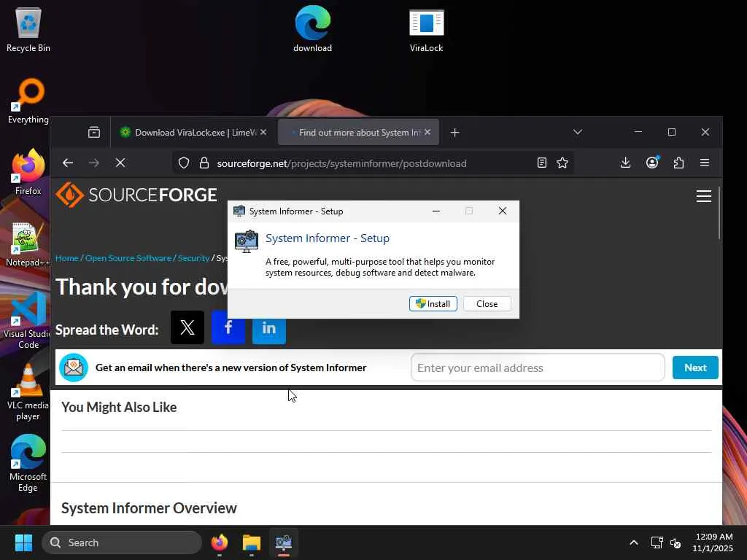
Task: Go back to the previous page
Action: point(68,163)
